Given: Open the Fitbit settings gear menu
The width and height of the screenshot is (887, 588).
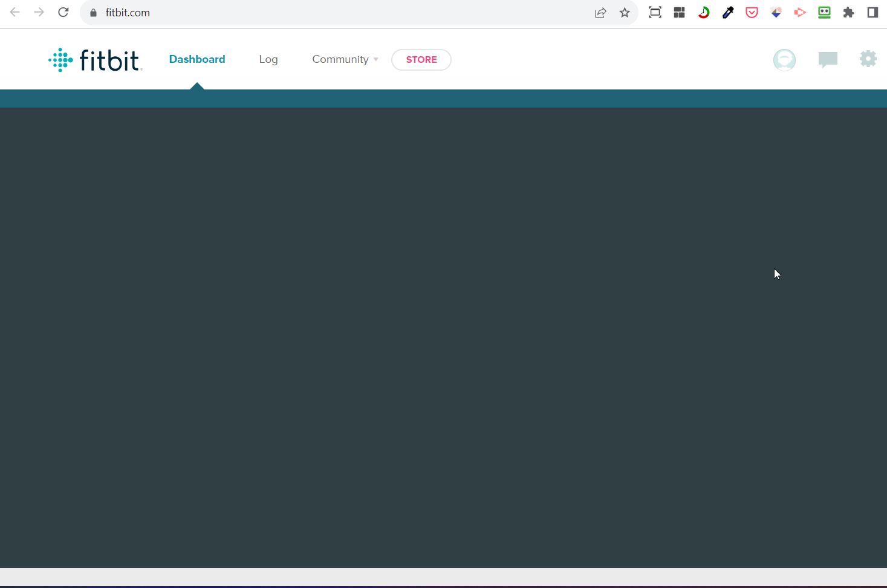Looking at the screenshot, I should [868, 59].
